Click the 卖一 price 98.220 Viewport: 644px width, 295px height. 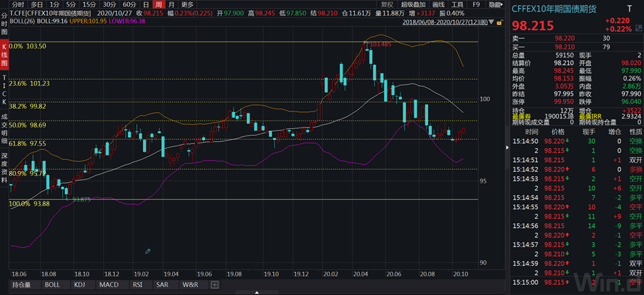click(x=564, y=38)
